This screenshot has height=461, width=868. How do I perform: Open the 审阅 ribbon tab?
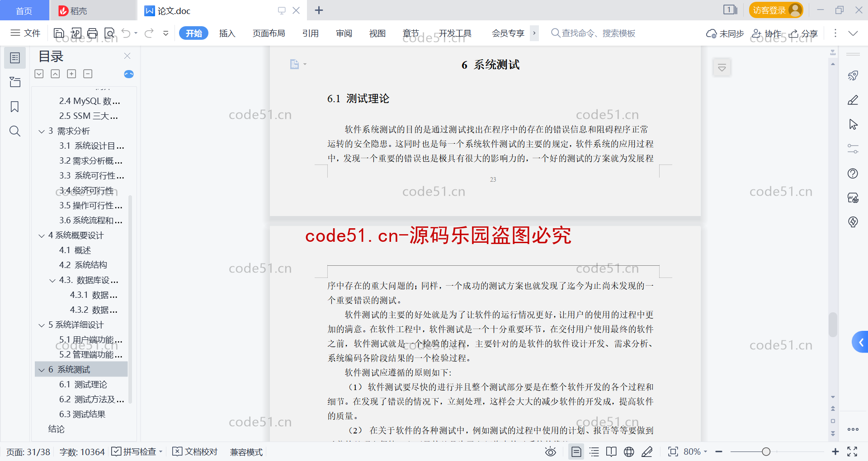coord(344,33)
